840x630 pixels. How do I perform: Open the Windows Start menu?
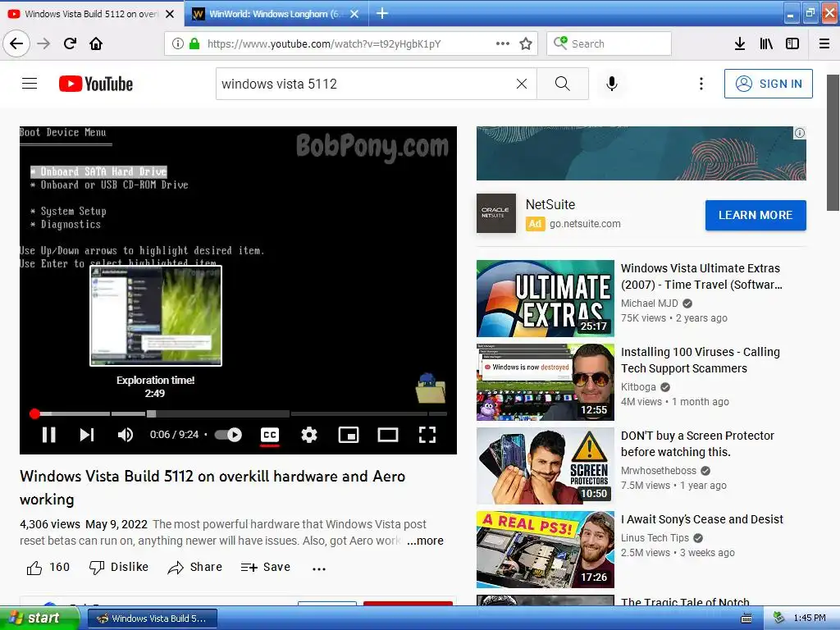39,618
